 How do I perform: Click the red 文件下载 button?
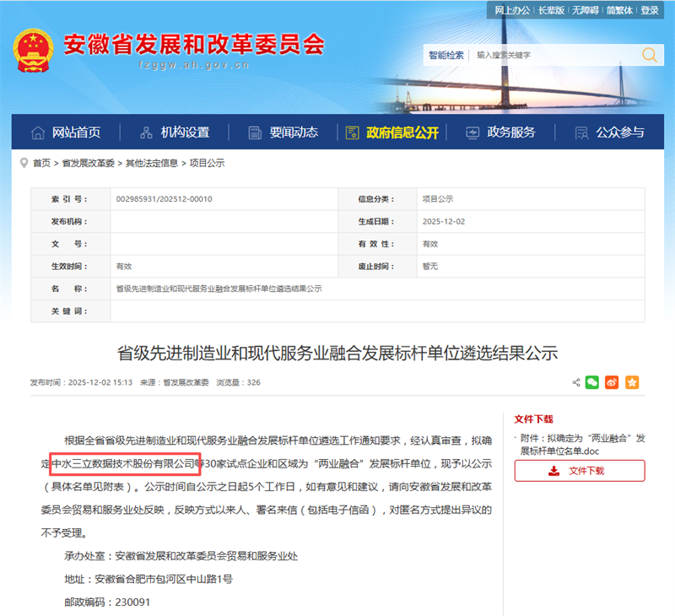point(579,471)
